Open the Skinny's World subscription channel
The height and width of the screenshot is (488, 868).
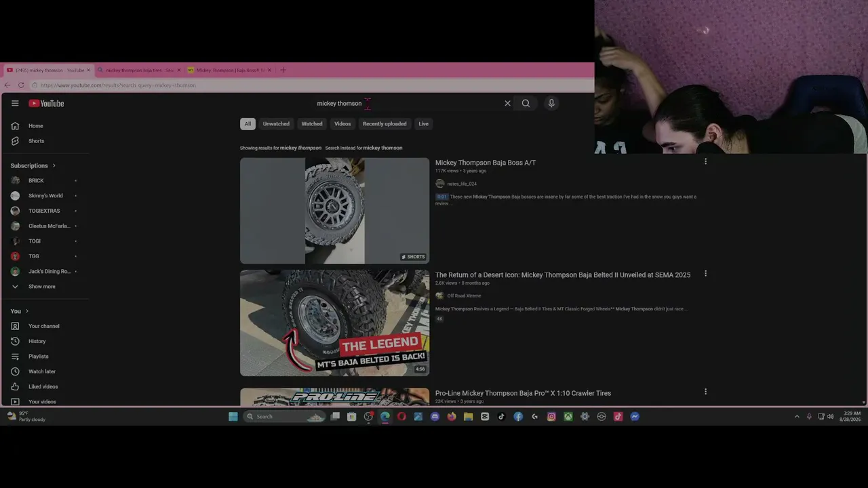click(45, 196)
